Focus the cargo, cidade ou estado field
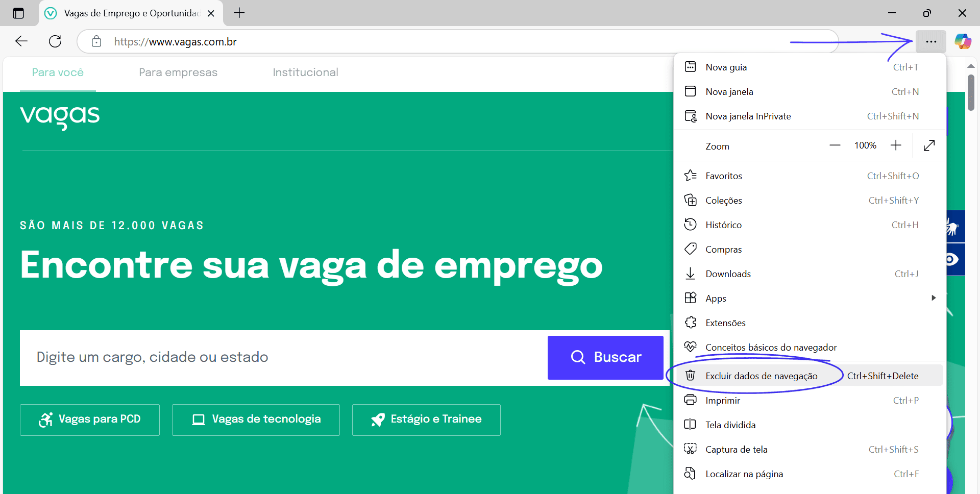The width and height of the screenshot is (980, 494). pyautogui.click(x=284, y=357)
